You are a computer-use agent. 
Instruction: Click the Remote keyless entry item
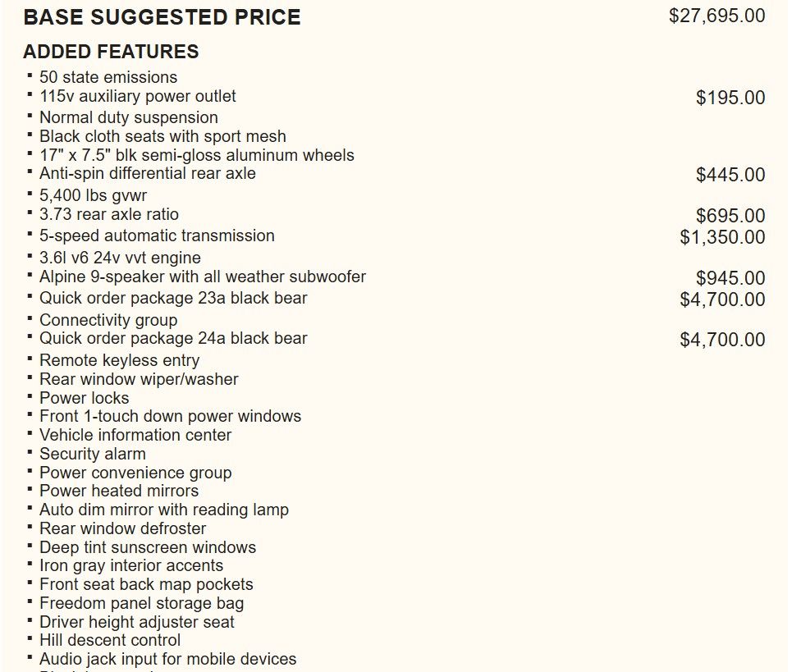coord(119,360)
